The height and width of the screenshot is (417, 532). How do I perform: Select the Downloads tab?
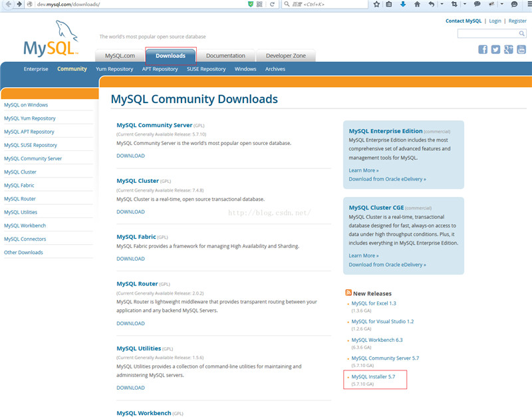171,56
